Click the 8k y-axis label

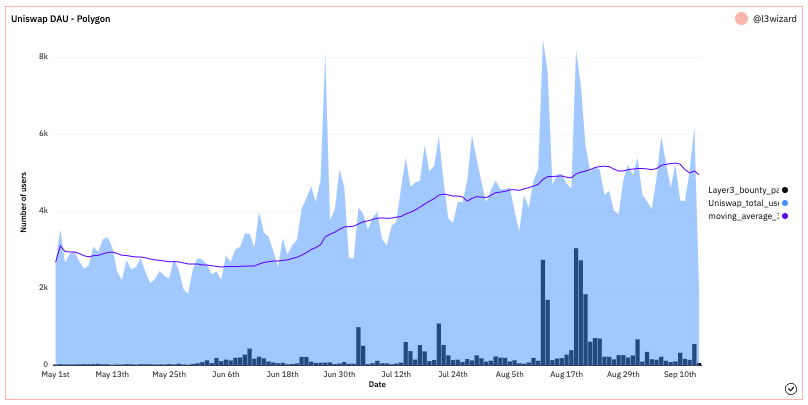[x=44, y=57]
